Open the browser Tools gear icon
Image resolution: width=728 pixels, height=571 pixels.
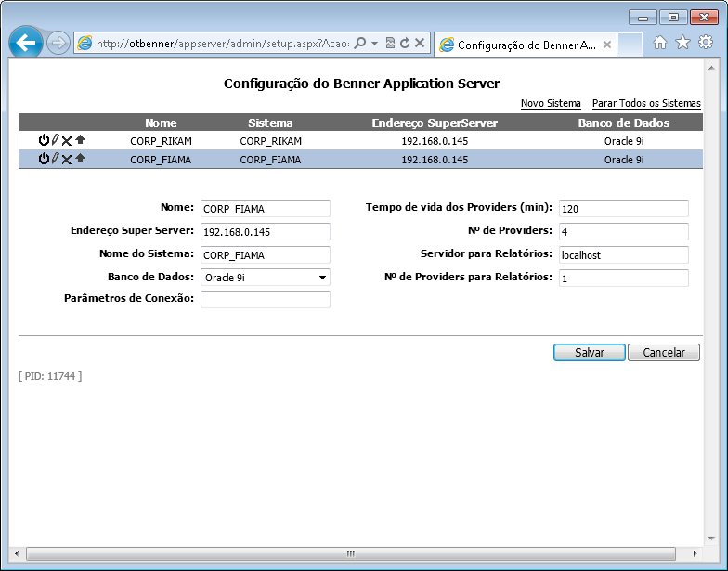click(706, 43)
